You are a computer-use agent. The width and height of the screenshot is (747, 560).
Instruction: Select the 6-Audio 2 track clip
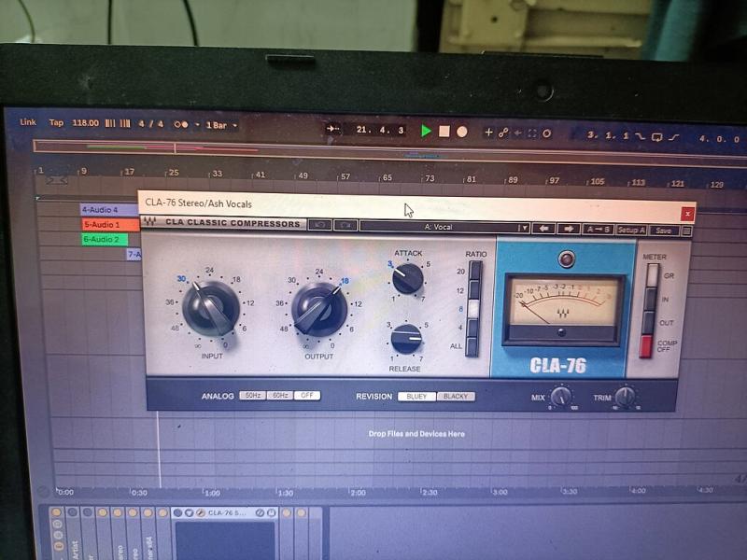(x=105, y=239)
